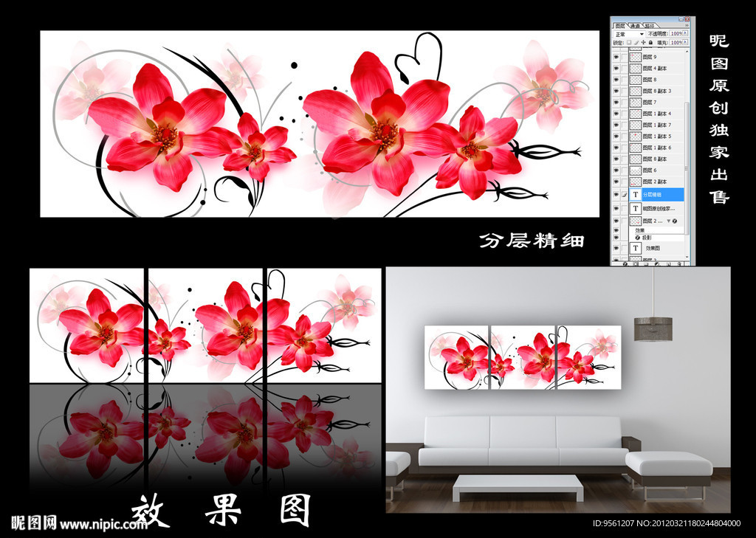Open the 不透明度 opacity value dropdown
756x538 pixels.
pos(685,33)
